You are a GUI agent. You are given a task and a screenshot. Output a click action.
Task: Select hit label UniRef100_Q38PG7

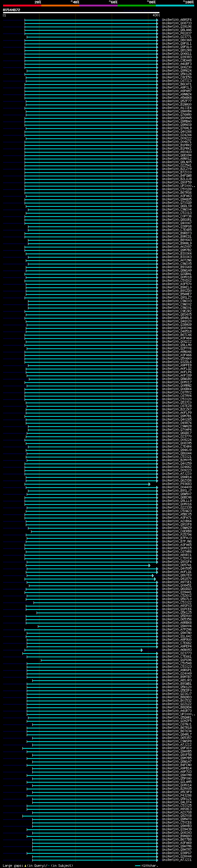(x=176, y=853)
